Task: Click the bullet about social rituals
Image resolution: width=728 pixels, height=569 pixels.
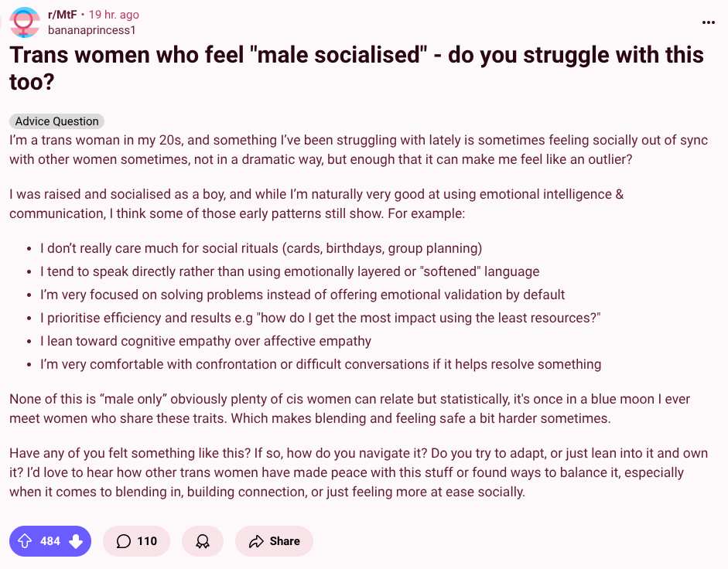Action: click(x=261, y=248)
